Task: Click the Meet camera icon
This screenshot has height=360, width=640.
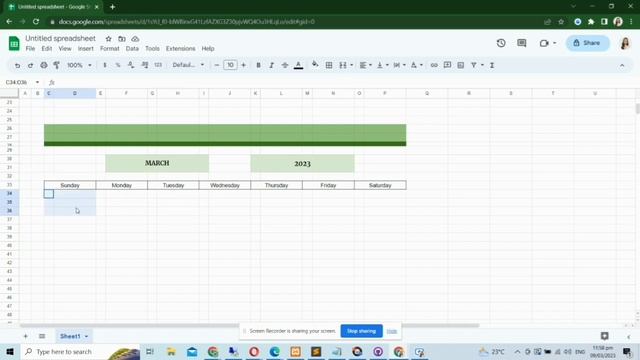Action: [544, 43]
